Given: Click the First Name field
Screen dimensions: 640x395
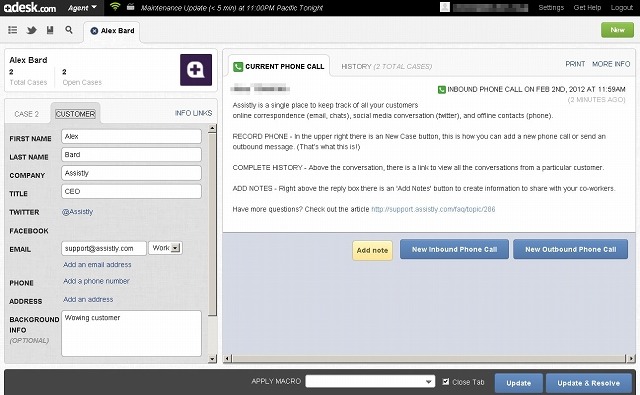Looking at the screenshot, I should click(x=131, y=137).
